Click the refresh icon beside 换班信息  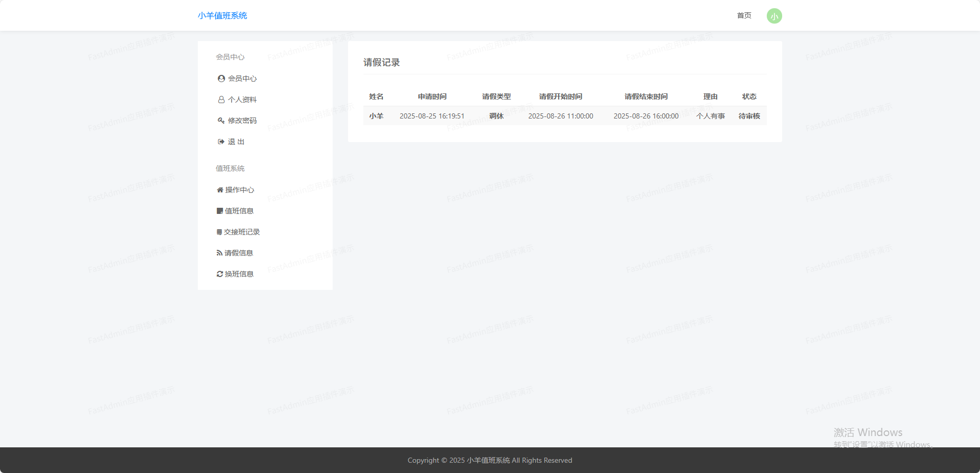(220, 274)
